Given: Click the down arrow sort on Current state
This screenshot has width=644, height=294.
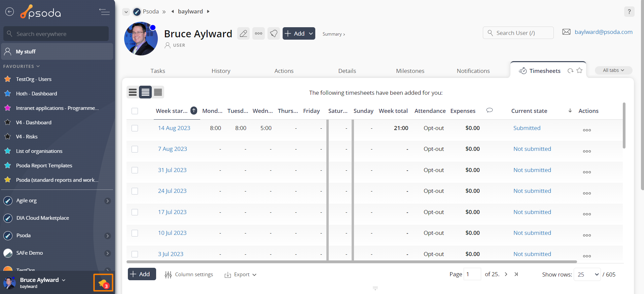Looking at the screenshot, I should point(570,111).
